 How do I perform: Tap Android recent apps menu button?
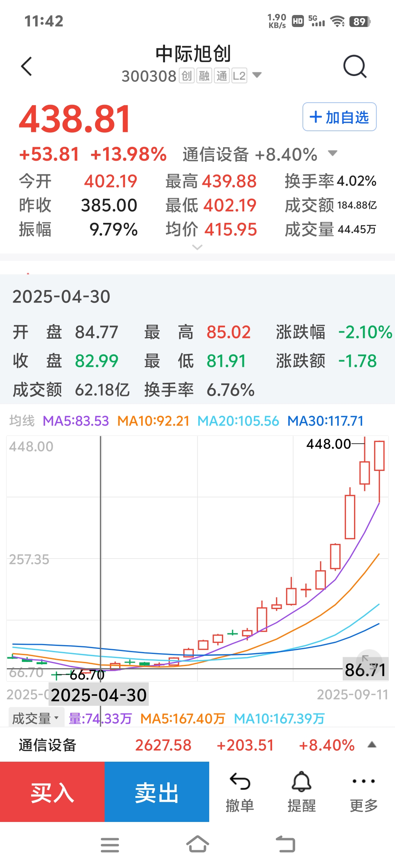tap(110, 845)
